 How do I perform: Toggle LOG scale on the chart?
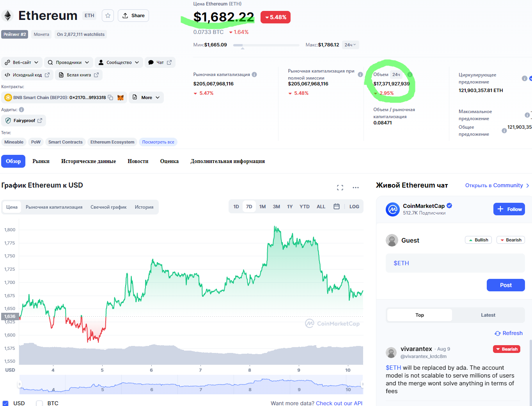[x=354, y=206]
